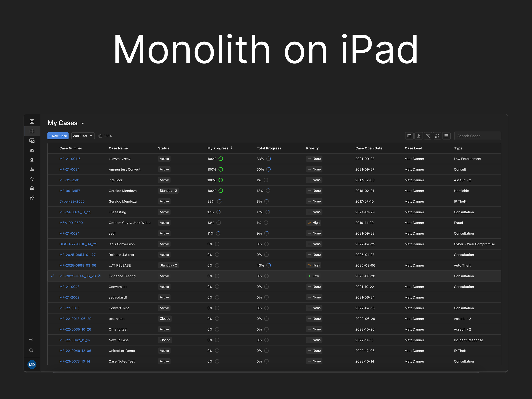
Task: Sort by Status column header
Action: click(x=164, y=148)
